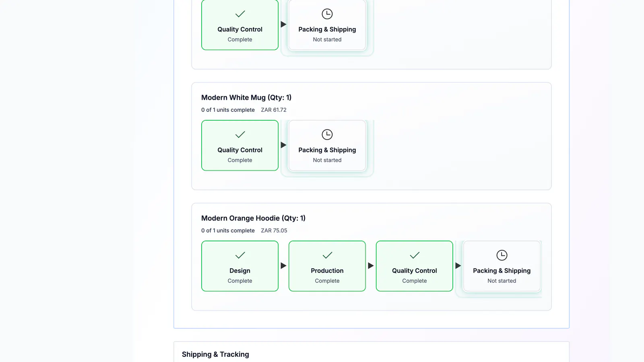Click the Modern White Mug Quality Control checkmark

(x=240, y=134)
